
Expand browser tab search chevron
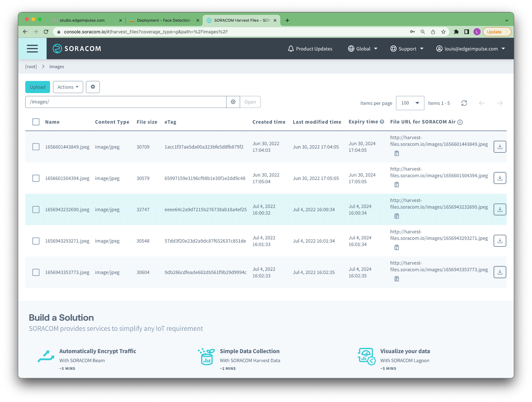(x=507, y=20)
